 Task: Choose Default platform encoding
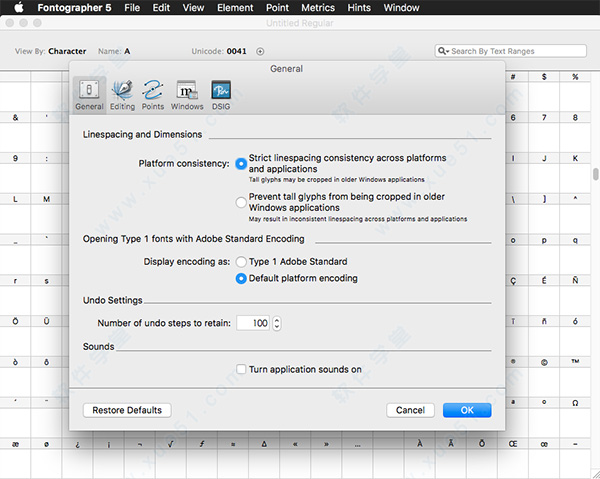pos(241,279)
